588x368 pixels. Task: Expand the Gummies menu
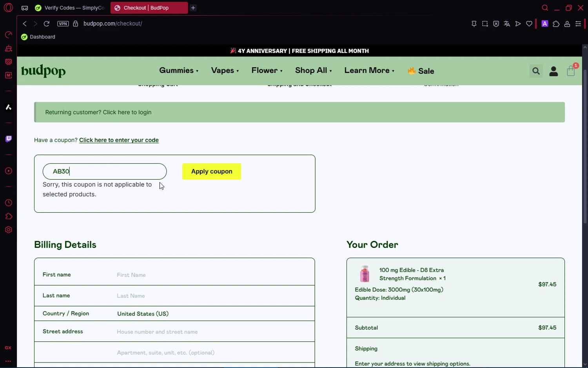179,71
